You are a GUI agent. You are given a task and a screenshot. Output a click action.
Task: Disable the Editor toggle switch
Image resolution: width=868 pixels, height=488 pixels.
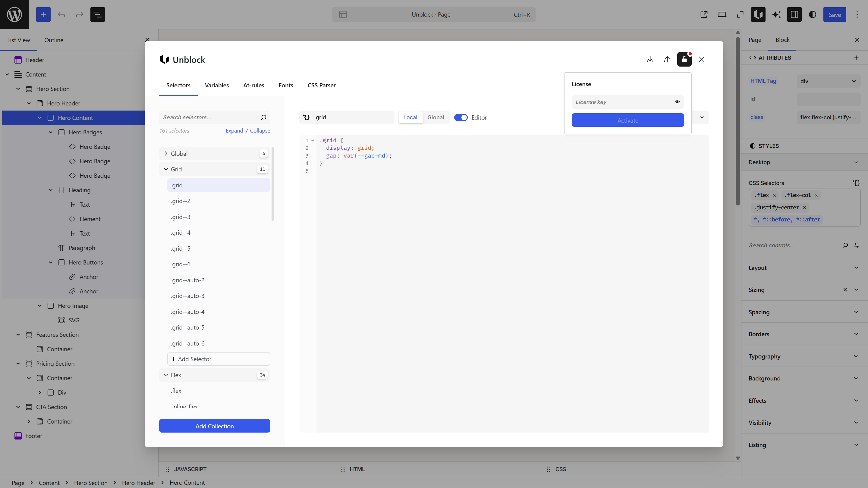461,117
